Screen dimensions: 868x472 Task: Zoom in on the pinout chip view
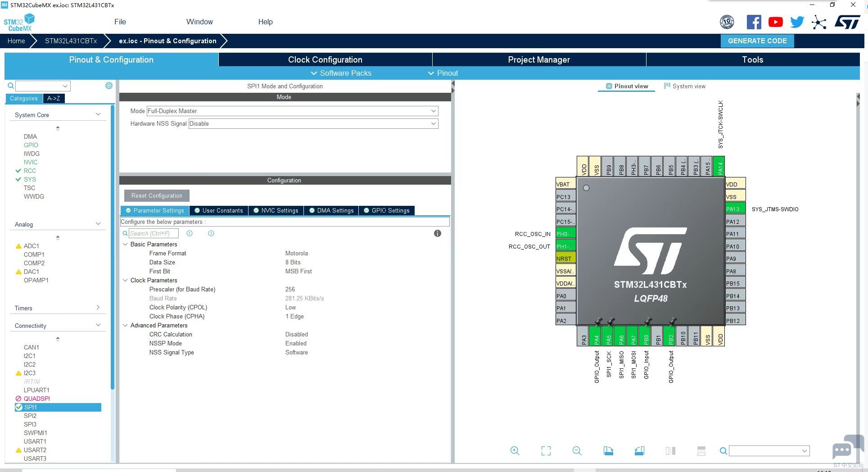click(515, 451)
